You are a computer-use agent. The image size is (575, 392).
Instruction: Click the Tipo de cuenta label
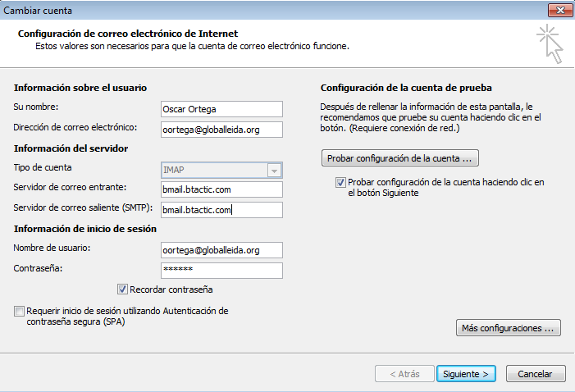coord(43,167)
